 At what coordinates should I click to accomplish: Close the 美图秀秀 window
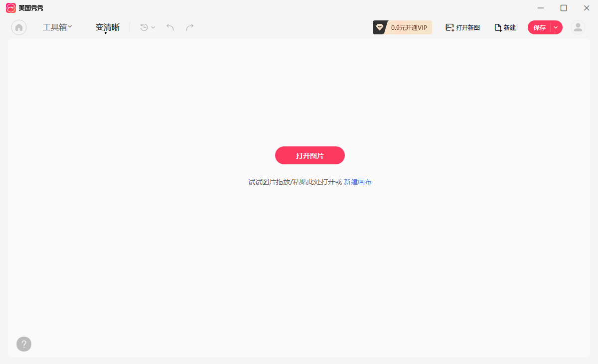coord(587,8)
